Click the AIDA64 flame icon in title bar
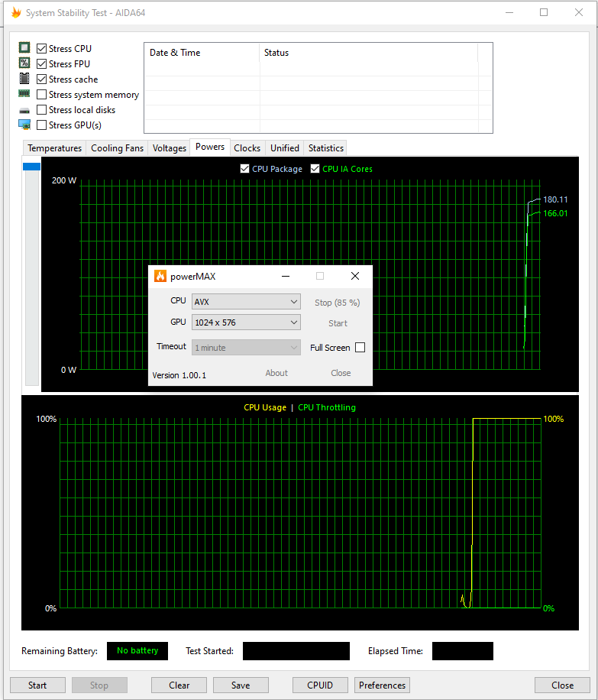Image resolution: width=598 pixels, height=700 pixels. (x=16, y=12)
